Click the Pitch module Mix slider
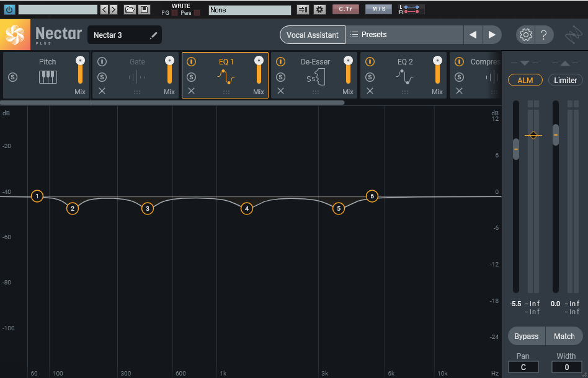This screenshot has height=378, width=588. [80, 71]
